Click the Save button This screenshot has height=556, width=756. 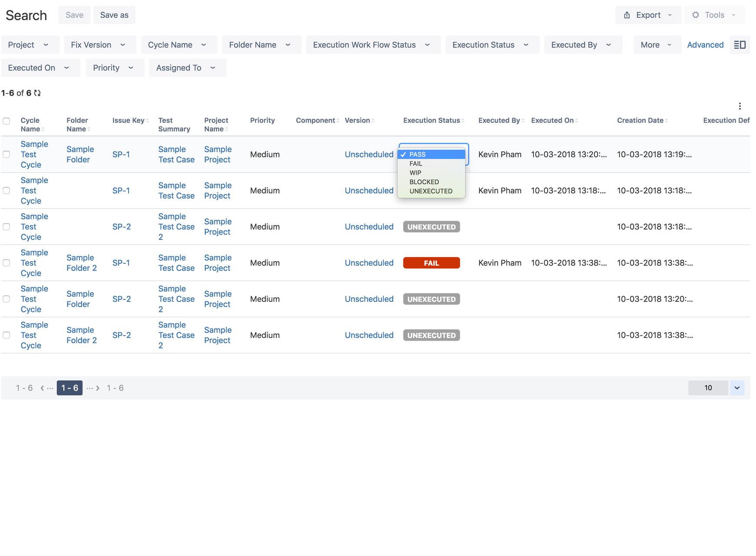click(74, 15)
